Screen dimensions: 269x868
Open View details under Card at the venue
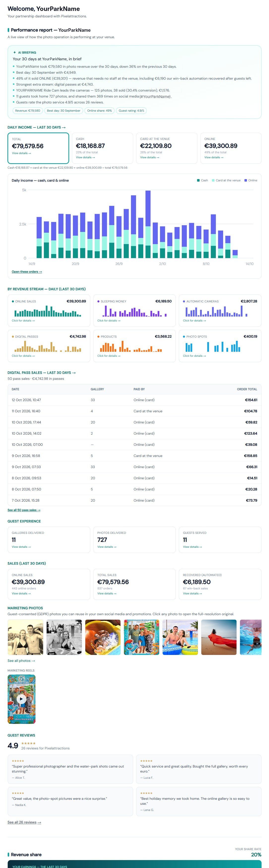tap(149, 157)
